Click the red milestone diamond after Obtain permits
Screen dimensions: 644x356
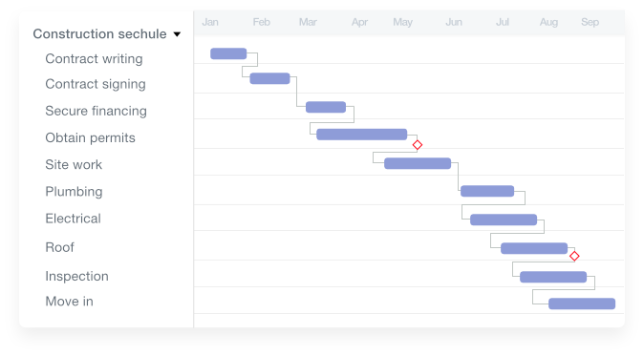coord(418,145)
